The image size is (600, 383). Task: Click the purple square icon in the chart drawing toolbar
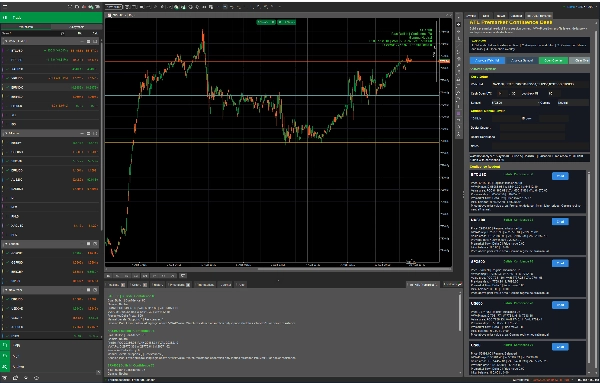(x=458, y=113)
